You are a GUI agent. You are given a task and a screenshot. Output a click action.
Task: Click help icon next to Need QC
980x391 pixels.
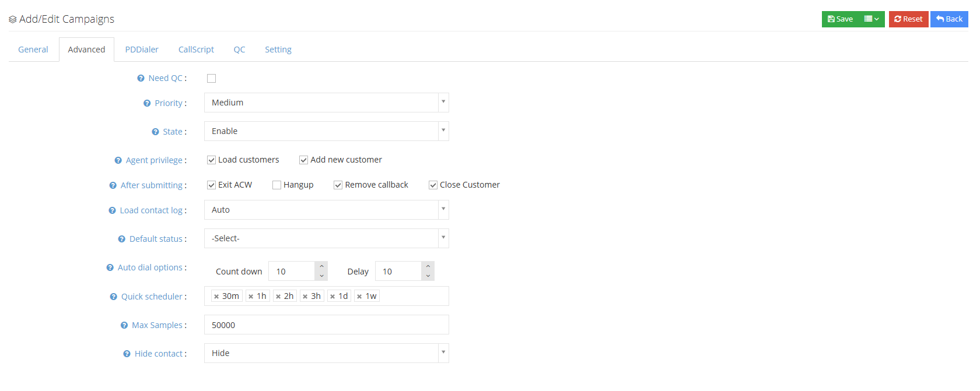(x=141, y=78)
